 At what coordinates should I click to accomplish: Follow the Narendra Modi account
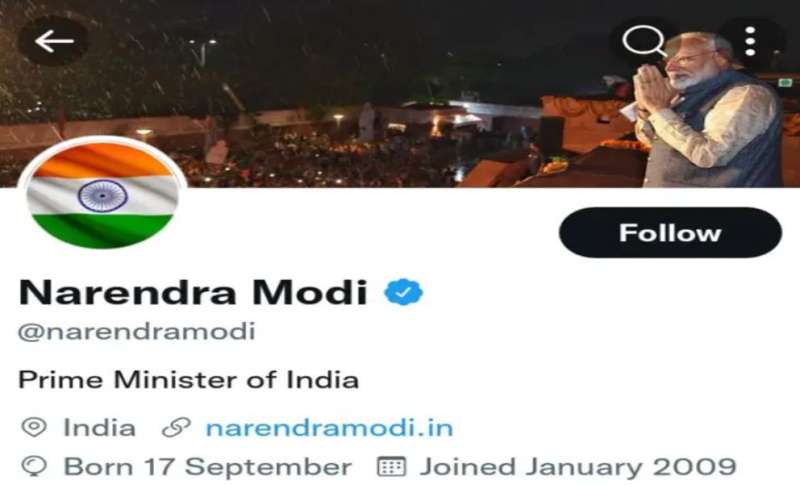(670, 233)
